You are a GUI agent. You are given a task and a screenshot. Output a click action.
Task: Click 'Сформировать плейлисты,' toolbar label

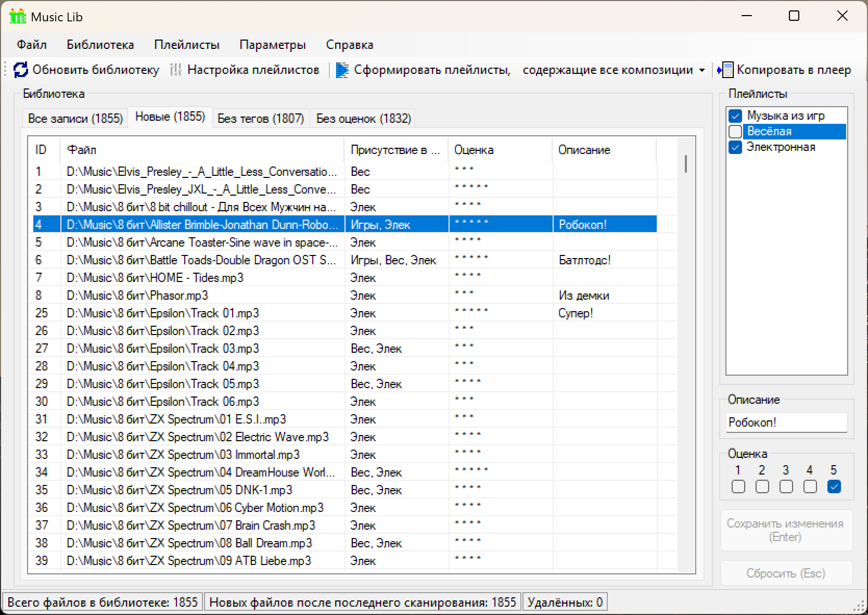(432, 70)
